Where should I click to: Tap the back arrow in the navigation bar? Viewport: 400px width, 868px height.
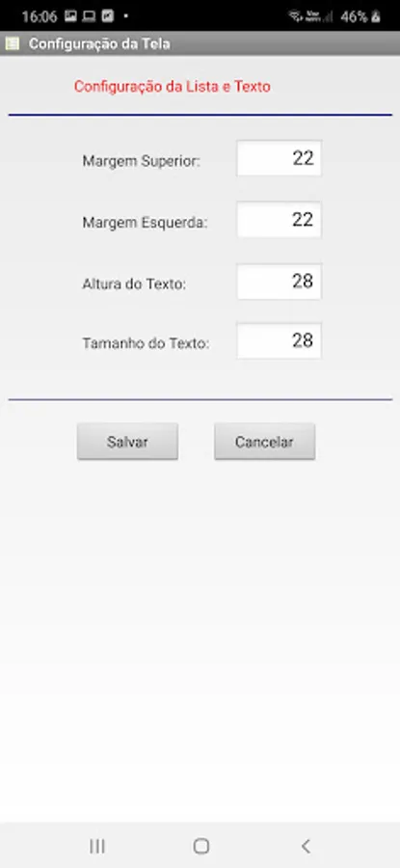[306, 845]
